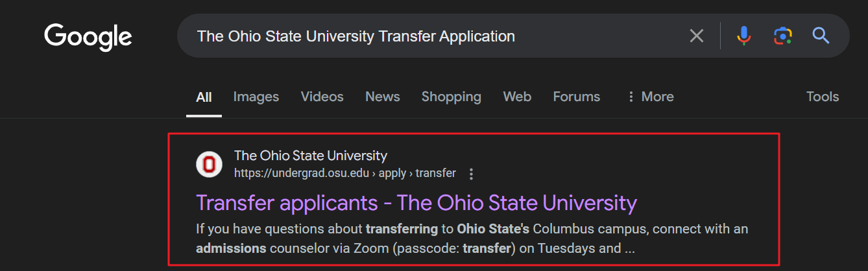The image size is (868, 271).
Task: Click the magnifying glass search icon
Action: click(x=821, y=36)
